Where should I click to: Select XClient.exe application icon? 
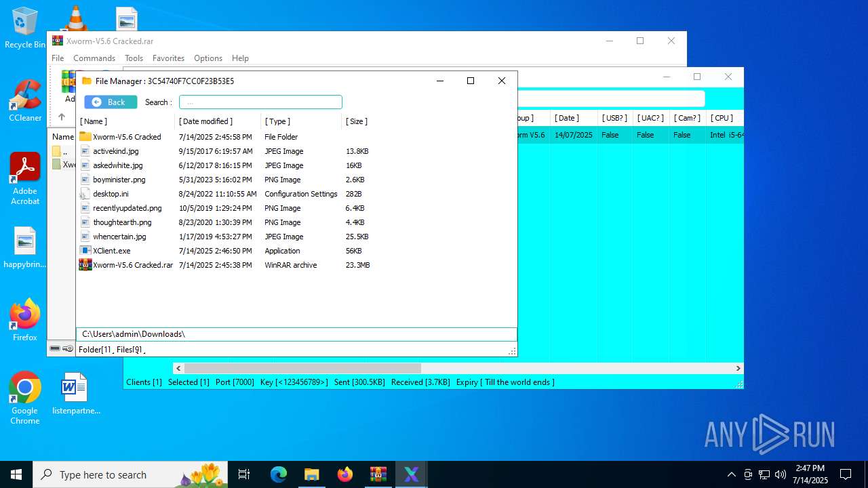click(85, 251)
